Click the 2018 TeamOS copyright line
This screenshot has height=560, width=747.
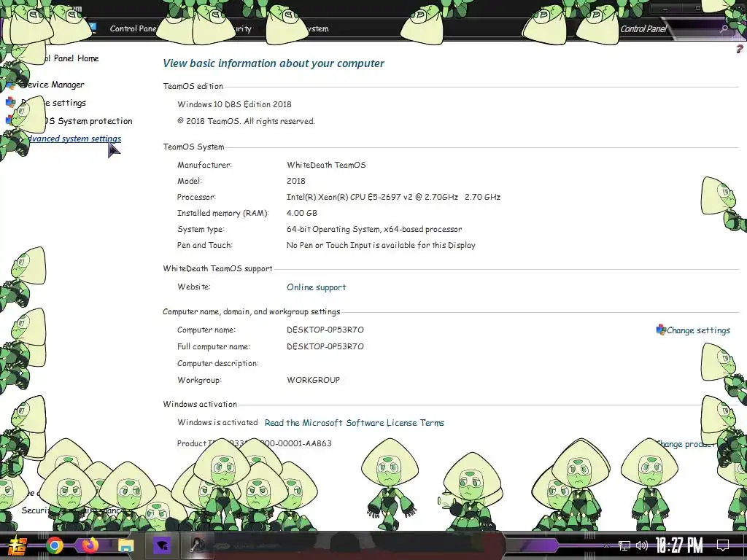point(246,121)
